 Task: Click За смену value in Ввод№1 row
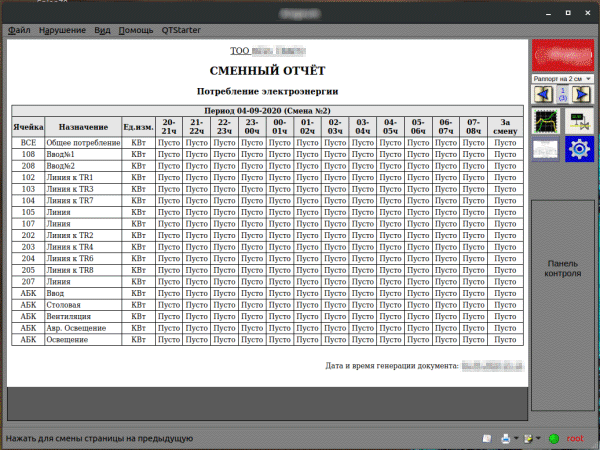(x=505, y=154)
